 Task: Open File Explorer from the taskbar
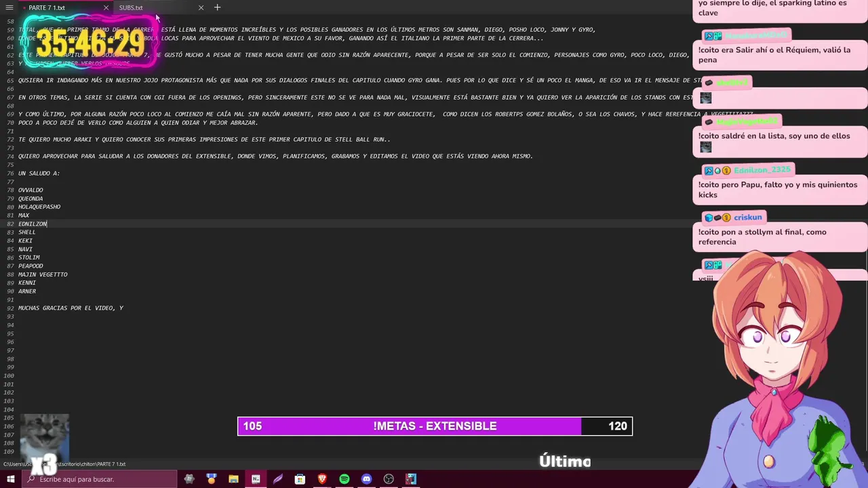tap(233, 479)
